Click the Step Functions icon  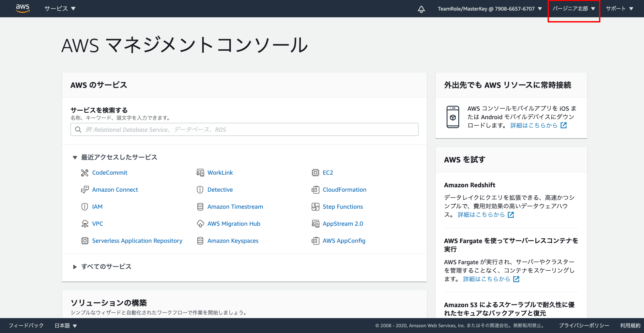[x=316, y=207]
